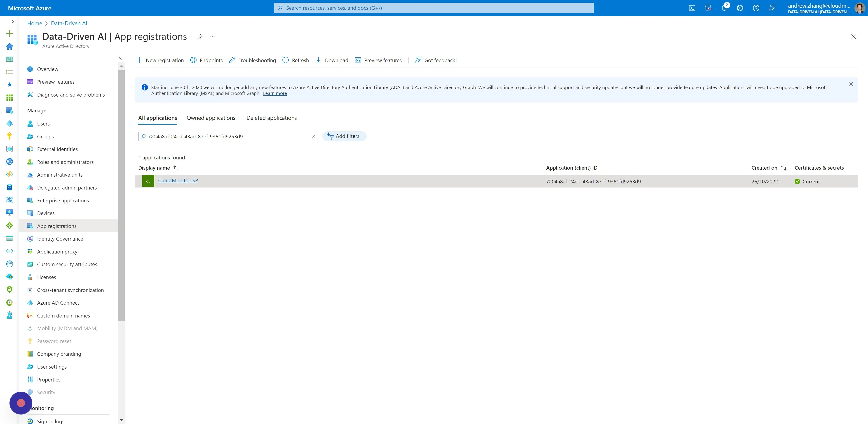Click the application search field

228,137
